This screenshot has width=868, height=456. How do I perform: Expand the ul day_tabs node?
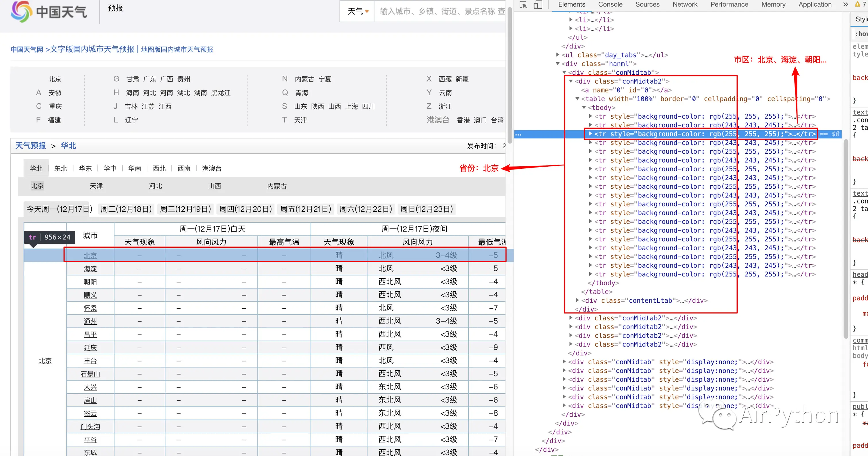tap(558, 55)
